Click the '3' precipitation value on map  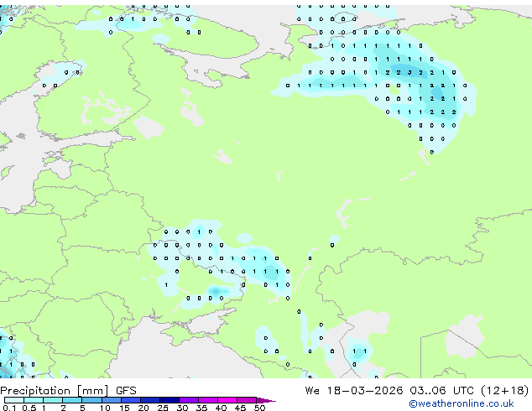409,73
